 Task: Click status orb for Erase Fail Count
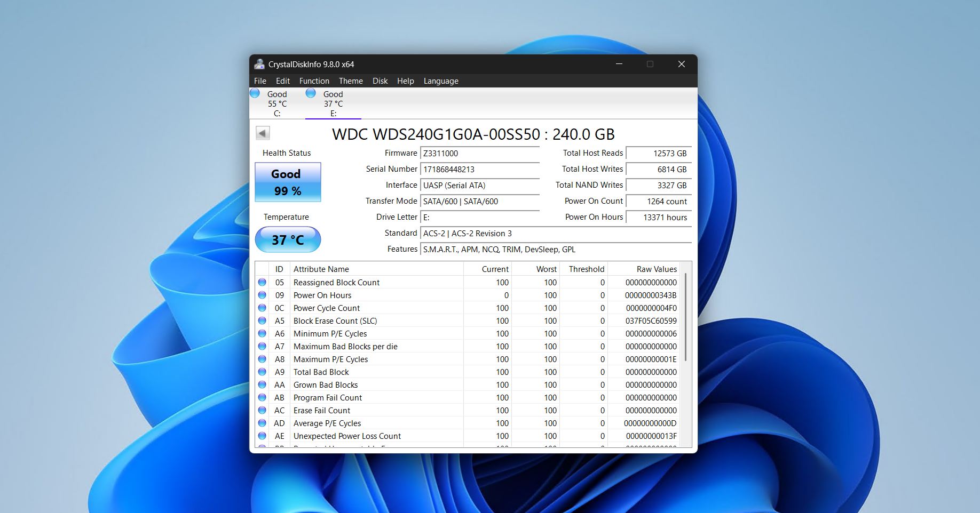coord(262,410)
